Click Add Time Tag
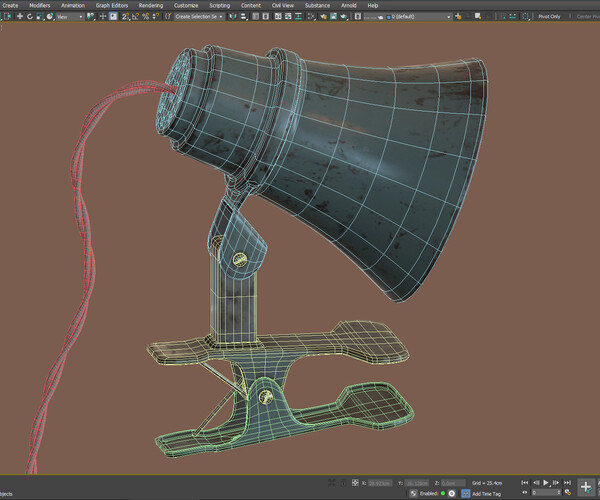This screenshot has height=500, width=600. click(486, 494)
